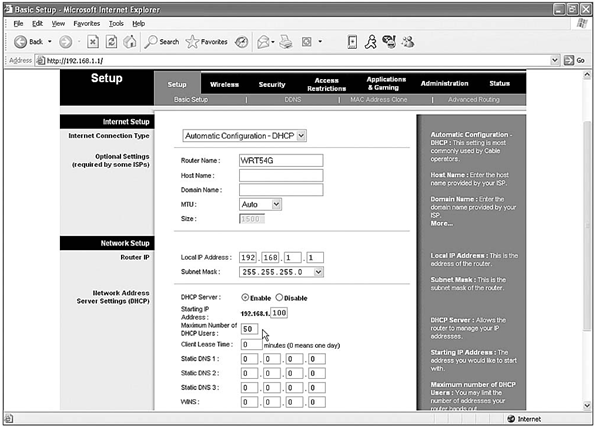Click the first Local IP Address octet field
The image size is (596, 428).
[248, 258]
